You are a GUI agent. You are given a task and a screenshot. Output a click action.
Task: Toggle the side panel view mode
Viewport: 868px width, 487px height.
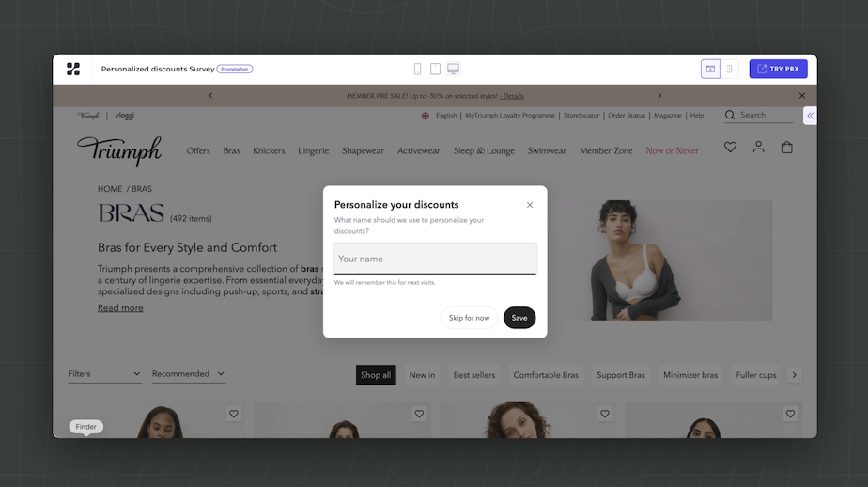coord(730,69)
